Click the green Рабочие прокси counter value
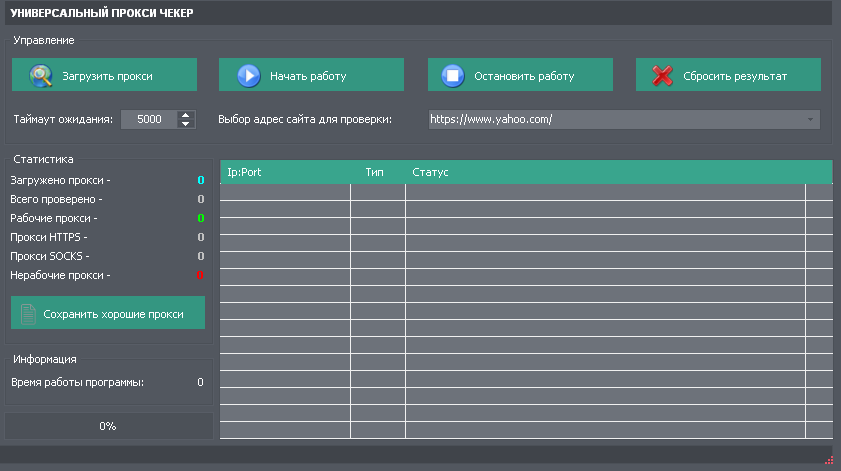The height and width of the screenshot is (471, 841). click(200, 218)
